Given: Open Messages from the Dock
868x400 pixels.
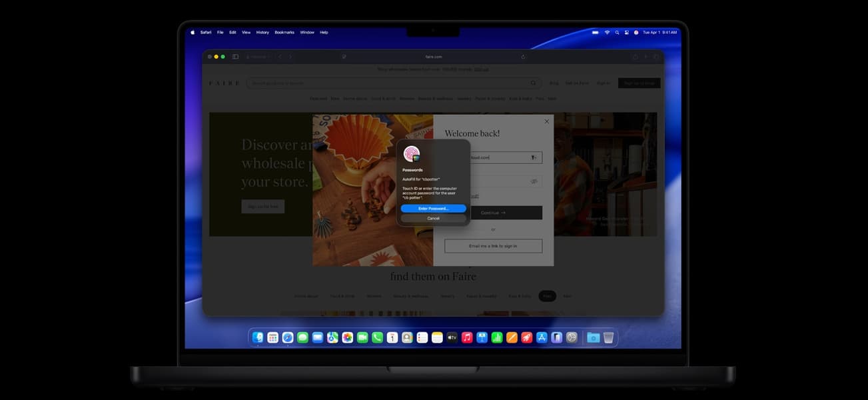Looking at the screenshot, I should pyautogui.click(x=302, y=338).
